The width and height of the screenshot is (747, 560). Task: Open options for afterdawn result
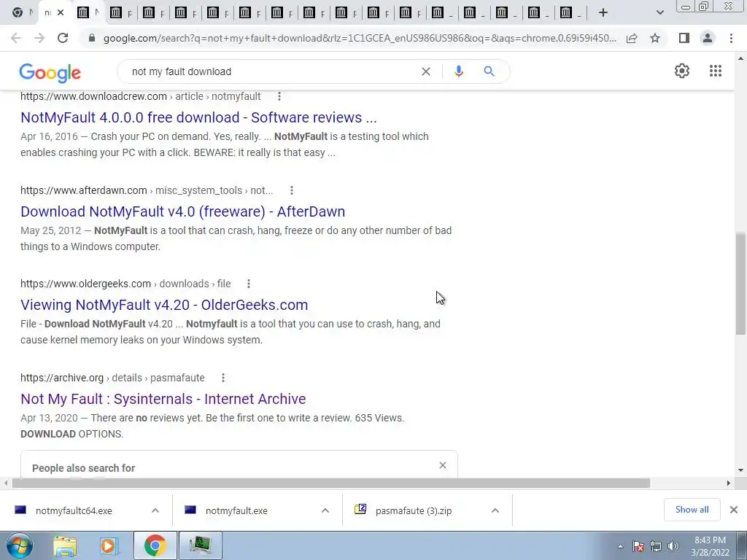click(292, 190)
